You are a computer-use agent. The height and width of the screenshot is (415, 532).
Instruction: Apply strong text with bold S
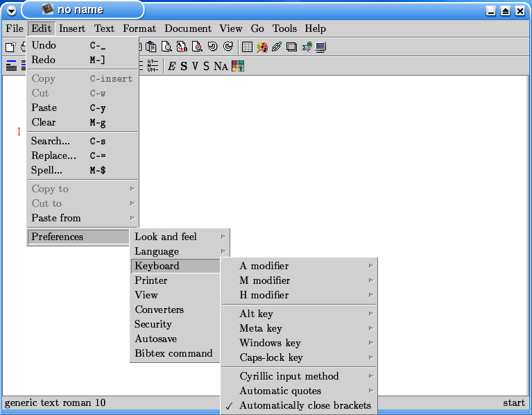(184, 66)
